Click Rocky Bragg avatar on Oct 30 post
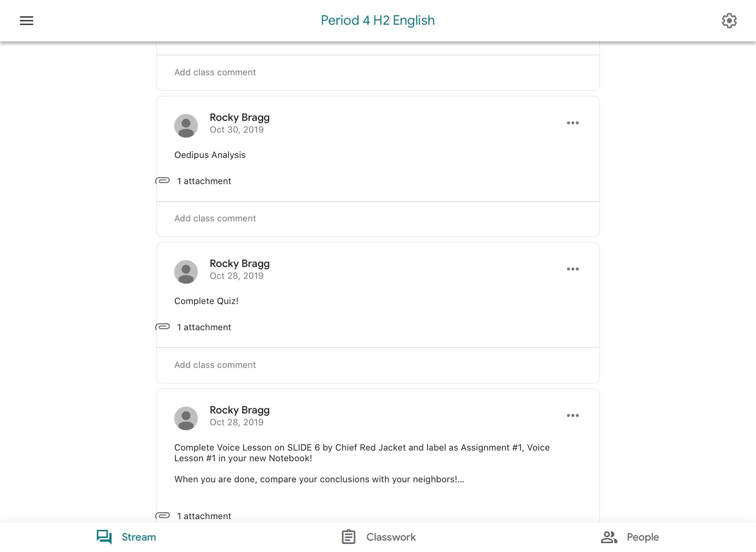Image resolution: width=756 pixels, height=552 pixels. tap(186, 125)
